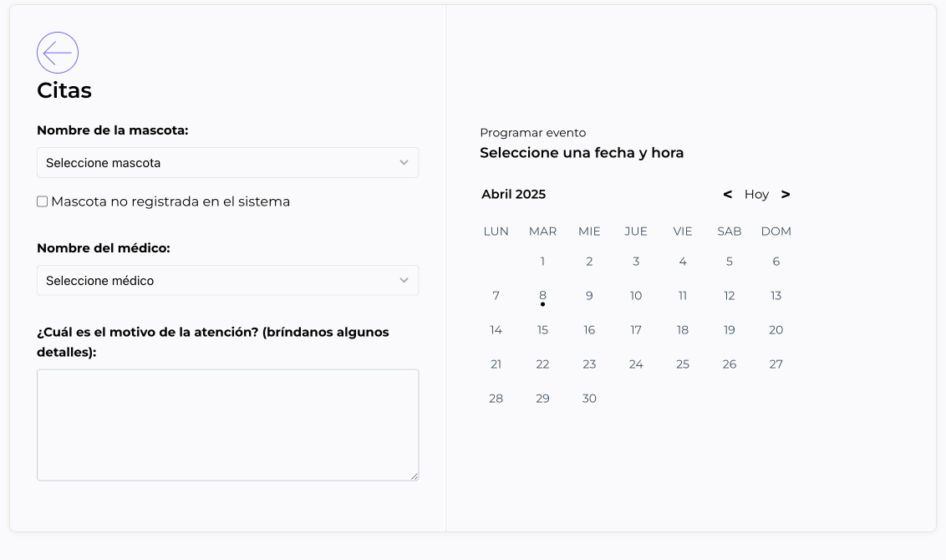Click the back arrow circle icon
The width and height of the screenshot is (946, 560).
click(x=58, y=53)
